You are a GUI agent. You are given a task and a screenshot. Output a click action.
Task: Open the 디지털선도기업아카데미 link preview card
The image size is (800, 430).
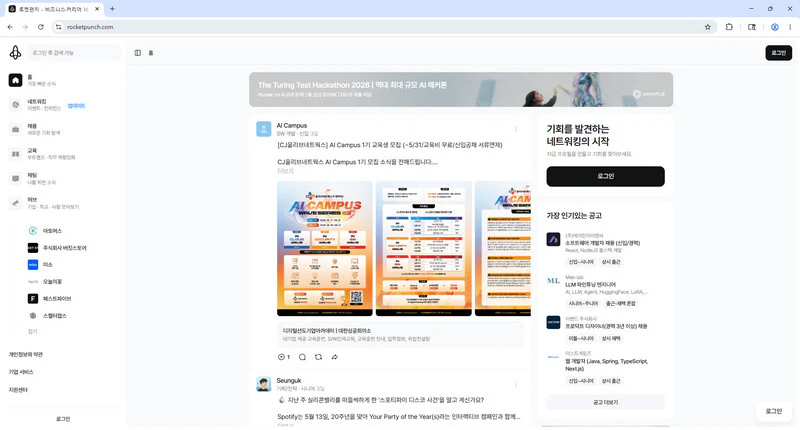400,335
